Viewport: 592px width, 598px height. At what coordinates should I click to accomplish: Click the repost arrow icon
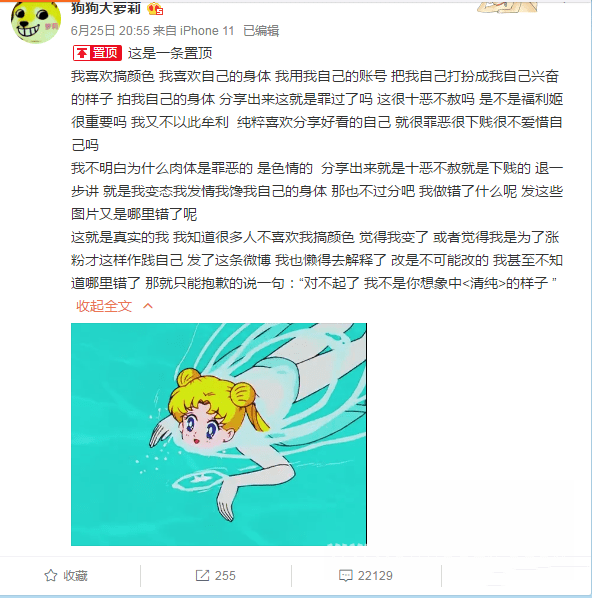coord(202,575)
